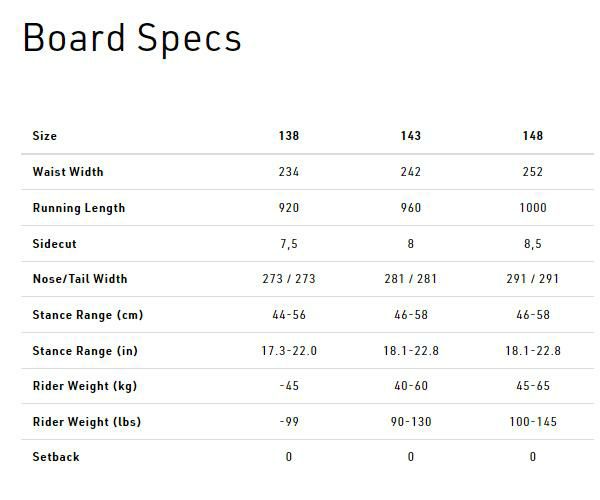Select the 143 size column header

[410, 136]
